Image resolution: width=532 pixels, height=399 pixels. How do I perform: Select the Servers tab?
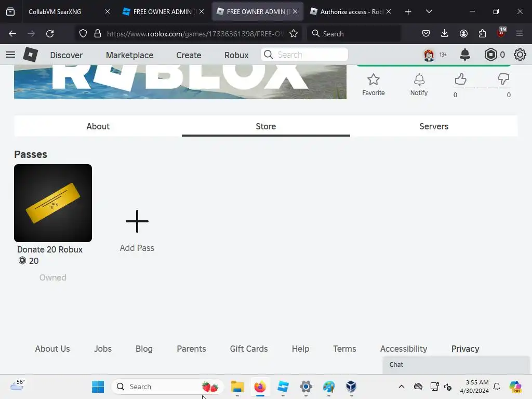pos(434,126)
